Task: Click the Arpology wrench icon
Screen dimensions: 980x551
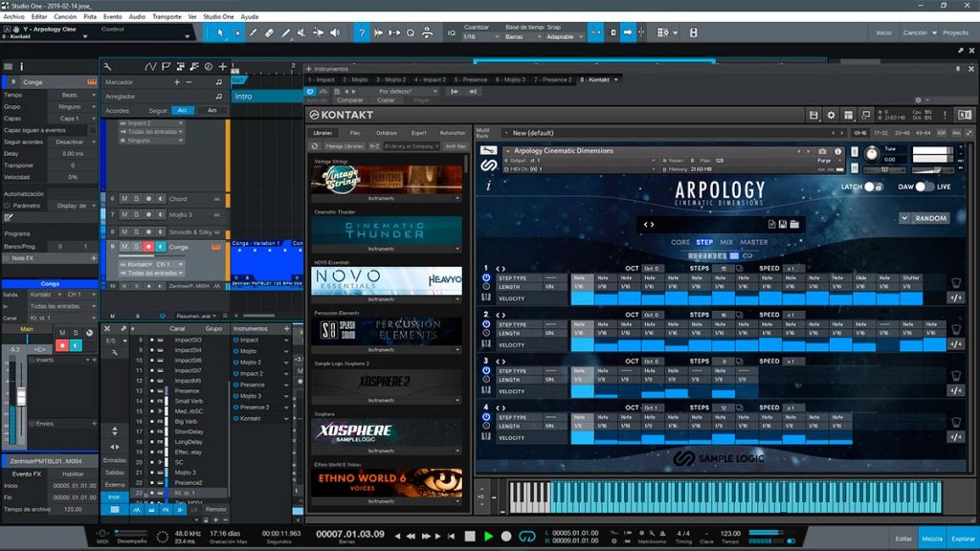Action: tap(489, 150)
